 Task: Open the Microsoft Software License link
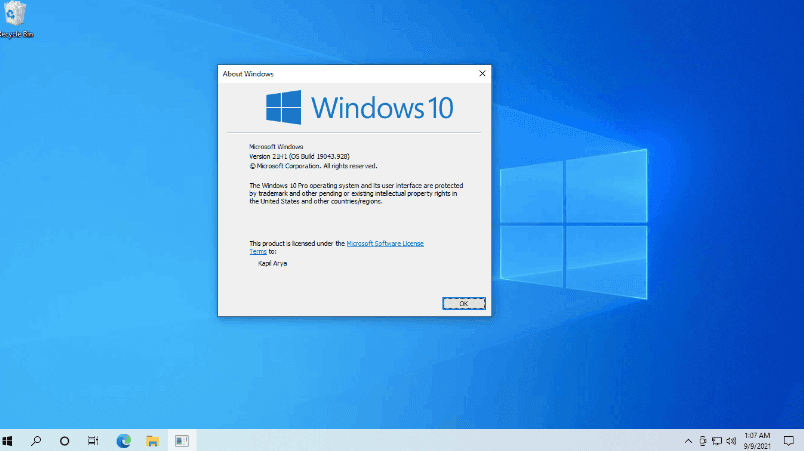click(x=385, y=243)
